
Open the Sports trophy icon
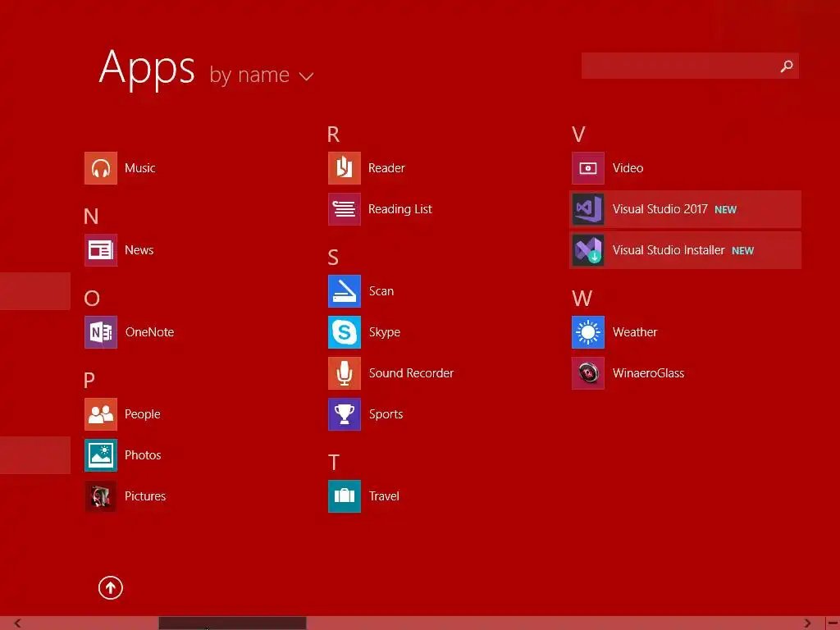pos(345,414)
